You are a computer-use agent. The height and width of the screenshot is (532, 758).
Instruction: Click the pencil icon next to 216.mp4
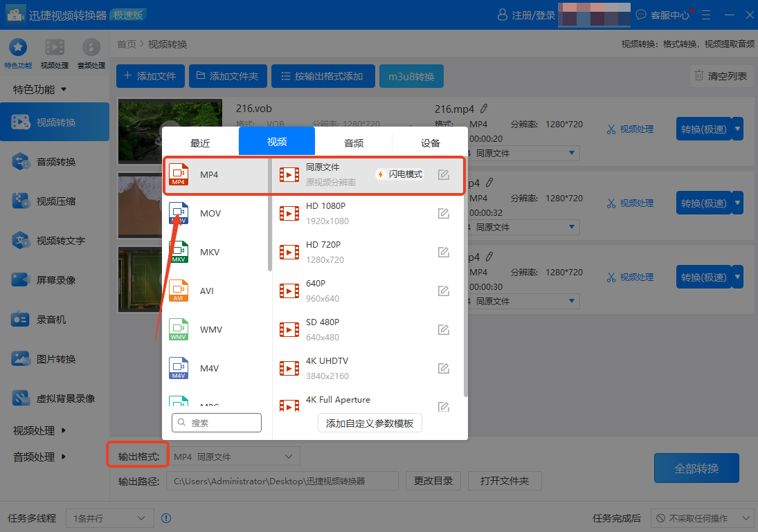(484, 109)
